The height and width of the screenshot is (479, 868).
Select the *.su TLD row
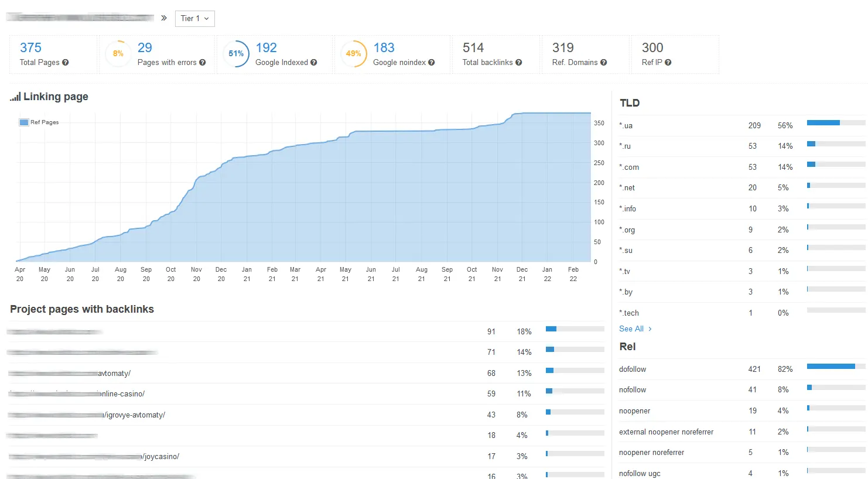742,250
